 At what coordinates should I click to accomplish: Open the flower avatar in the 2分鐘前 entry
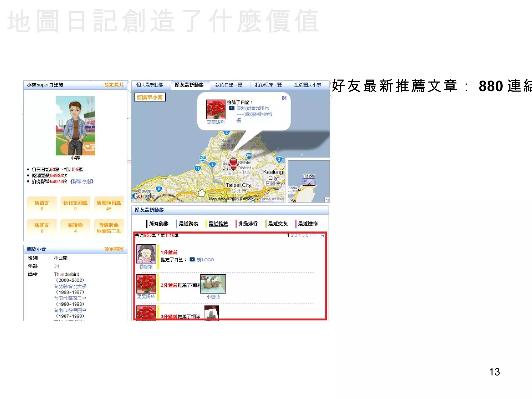[146, 284]
